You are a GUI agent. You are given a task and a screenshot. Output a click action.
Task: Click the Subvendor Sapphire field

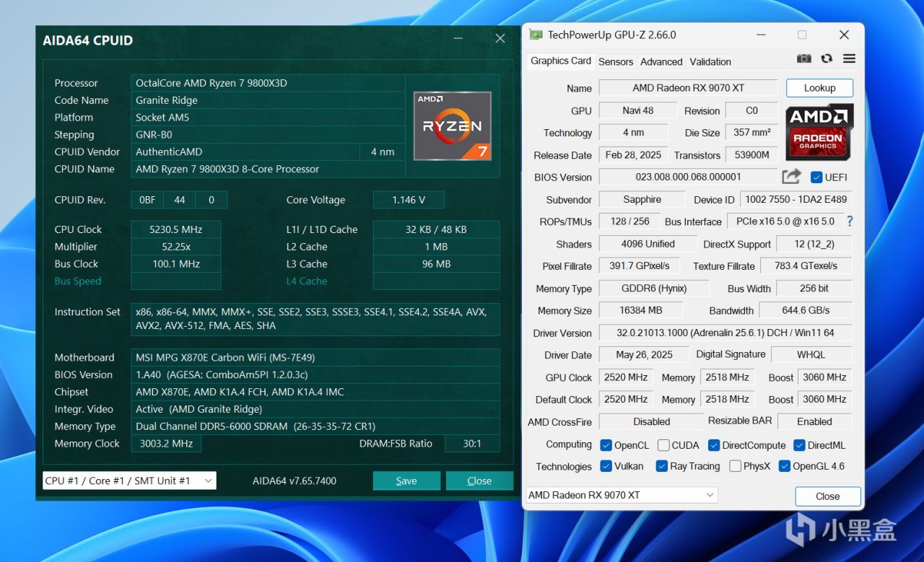click(642, 200)
